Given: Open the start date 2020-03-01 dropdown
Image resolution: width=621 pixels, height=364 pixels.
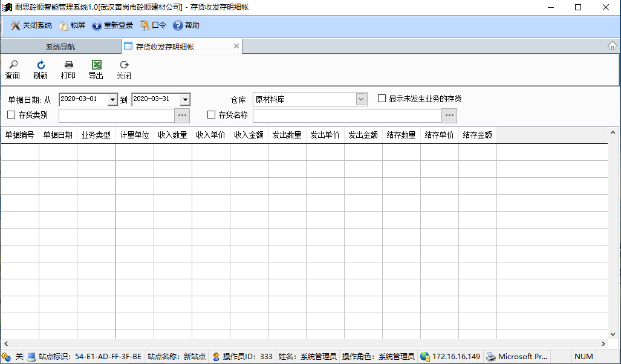Looking at the screenshot, I should coord(112,100).
